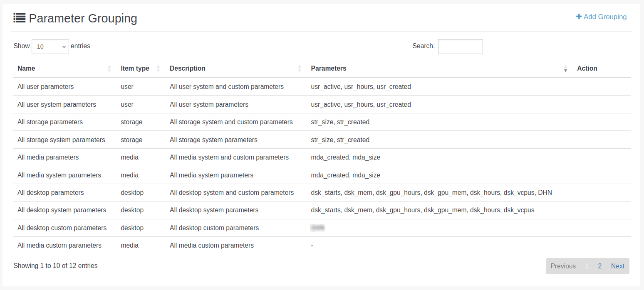Select the 'All desktop custom parameters' row name
Image resolution: width=644 pixels, height=290 pixels.
pyautogui.click(x=62, y=228)
